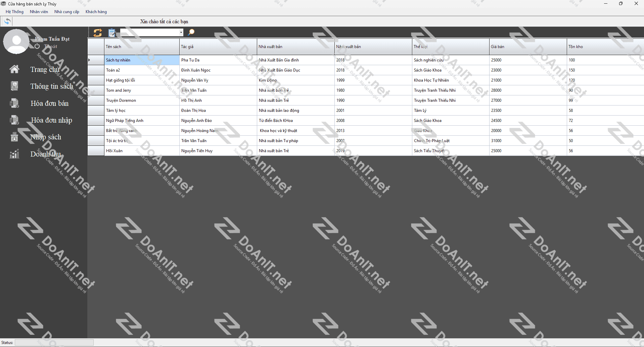Click the user avatar picture

tap(16, 41)
